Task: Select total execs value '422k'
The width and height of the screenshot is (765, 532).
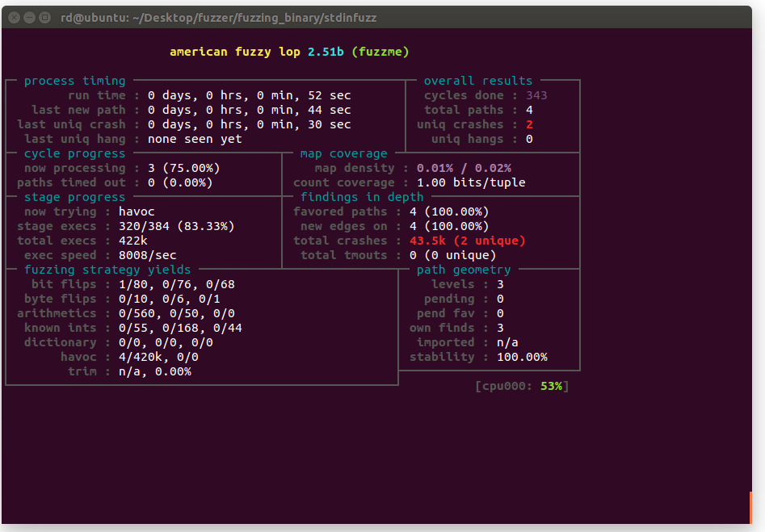Action: coord(133,241)
